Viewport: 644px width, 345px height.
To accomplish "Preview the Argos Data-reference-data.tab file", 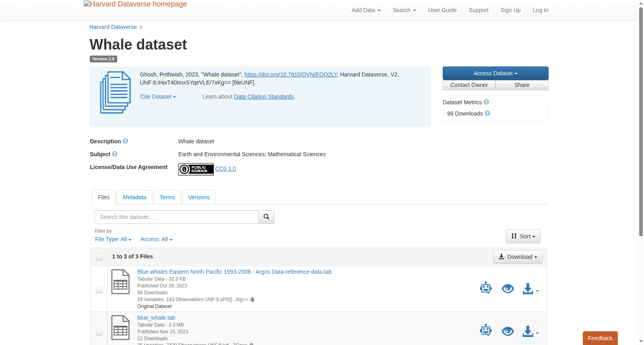I will tap(508, 289).
